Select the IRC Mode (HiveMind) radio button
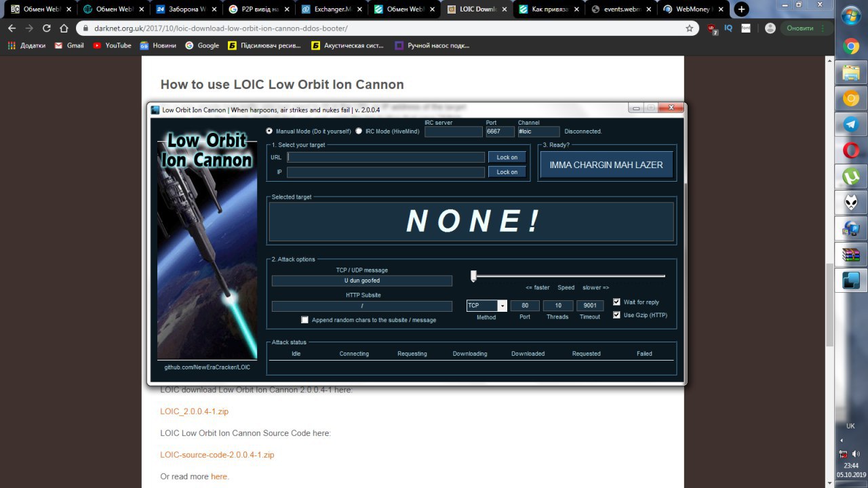Viewport: 868px width, 488px height. [x=359, y=131]
